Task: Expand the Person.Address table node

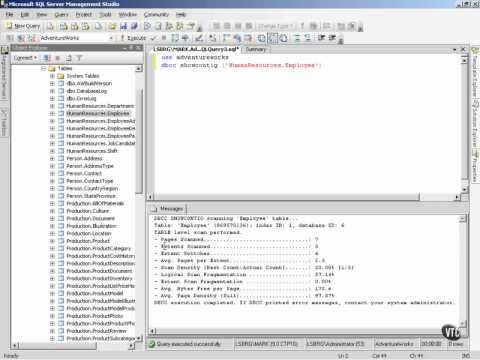Action: [x=52, y=159]
